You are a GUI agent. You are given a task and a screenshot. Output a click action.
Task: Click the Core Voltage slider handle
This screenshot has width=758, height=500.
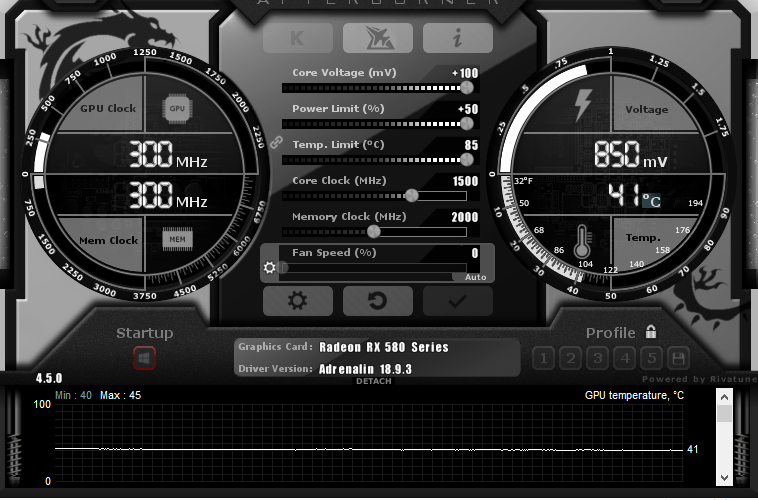click(466, 88)
